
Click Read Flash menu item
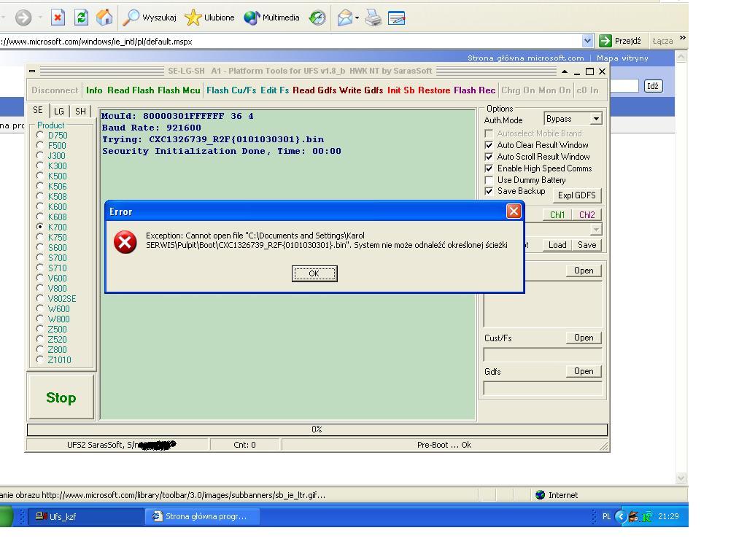click(131, 90)
